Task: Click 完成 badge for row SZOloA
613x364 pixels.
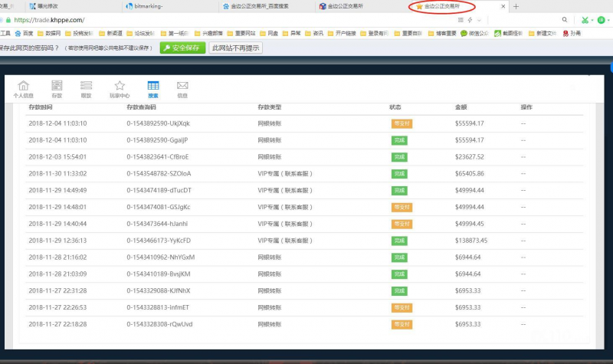Action: 399,174
